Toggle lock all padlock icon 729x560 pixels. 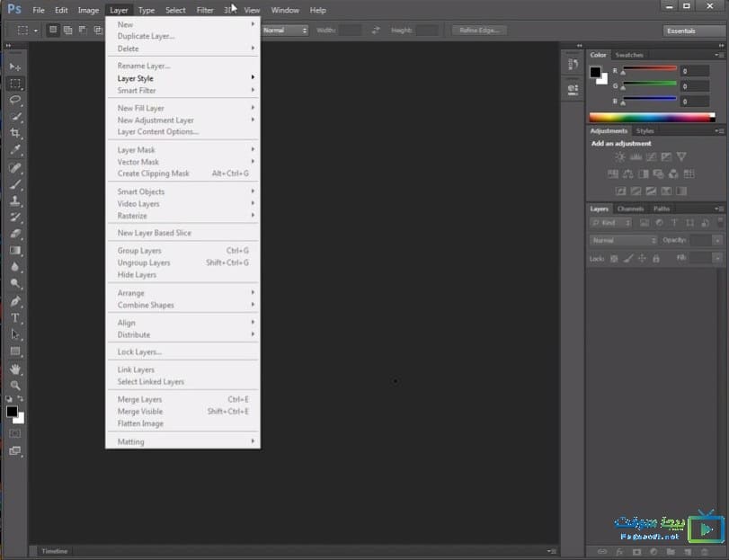[656, 258]
